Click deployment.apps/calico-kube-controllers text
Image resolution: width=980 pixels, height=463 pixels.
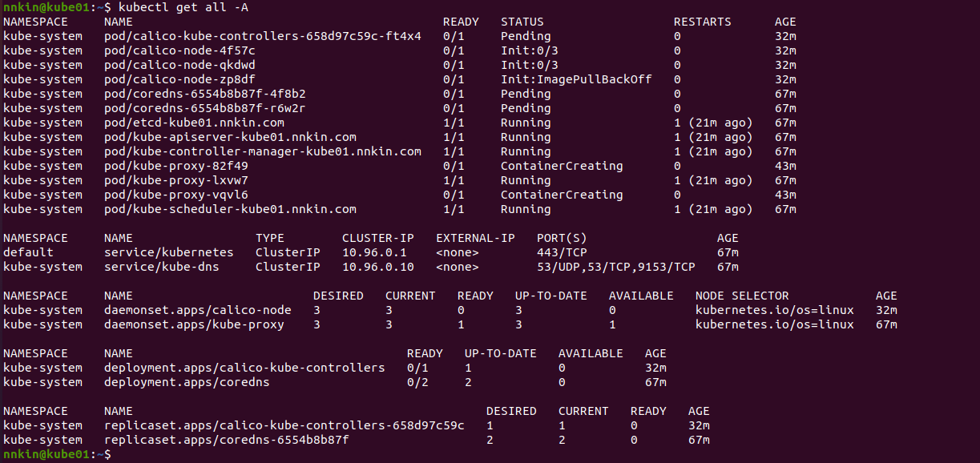(245, 368)
